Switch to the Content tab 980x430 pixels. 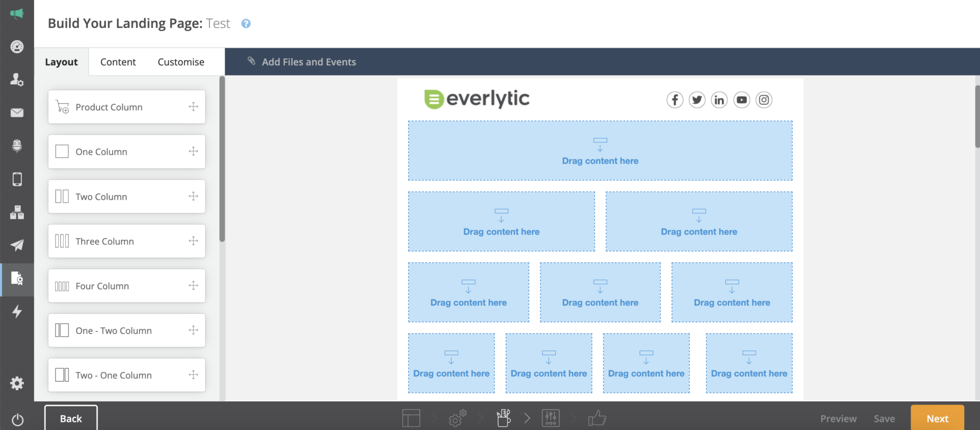coord(118,62)
